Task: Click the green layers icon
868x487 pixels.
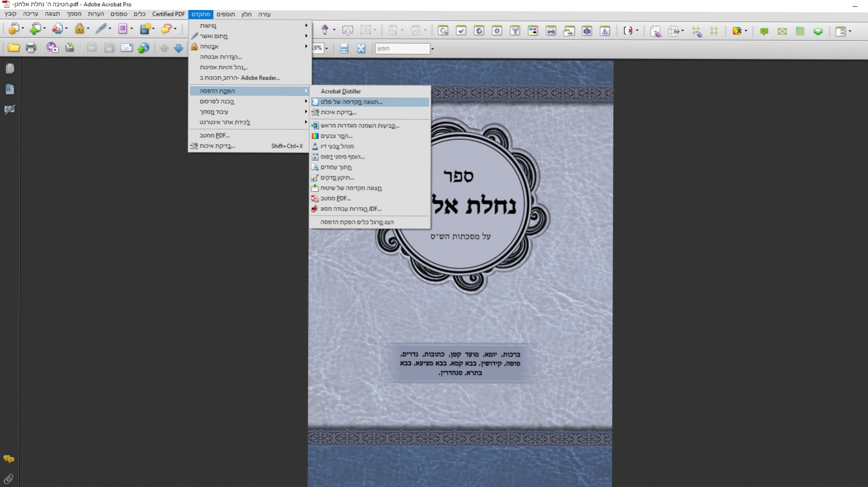Action: [x=818, y=31]
